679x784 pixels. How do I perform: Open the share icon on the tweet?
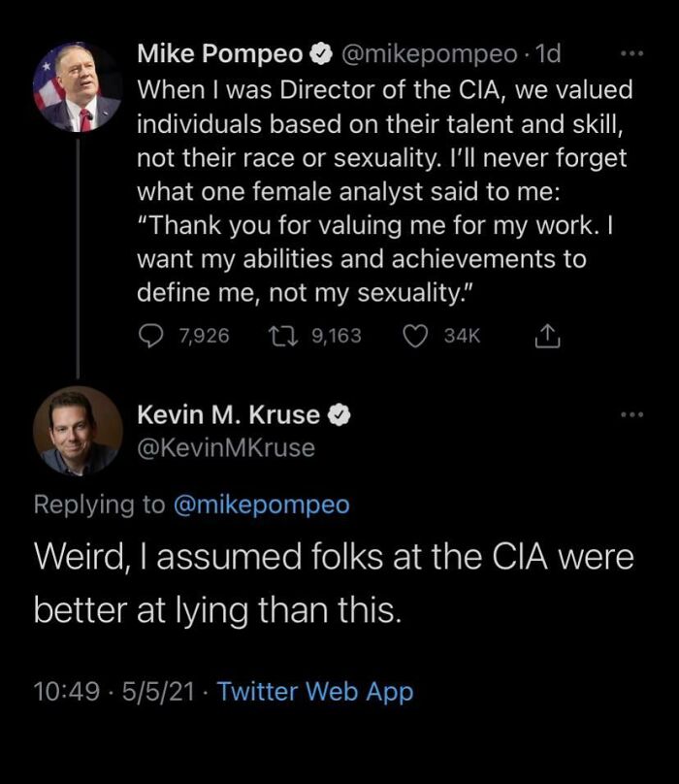click(x=548, y=335)
